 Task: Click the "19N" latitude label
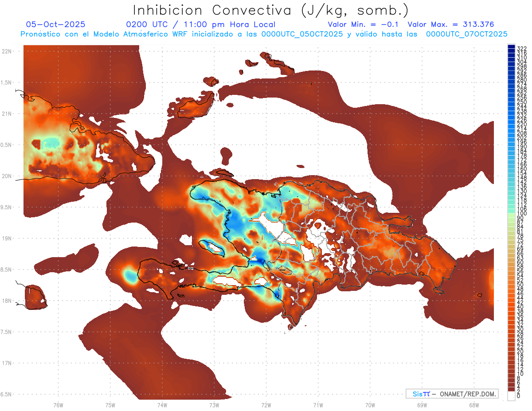pos(7,238)
